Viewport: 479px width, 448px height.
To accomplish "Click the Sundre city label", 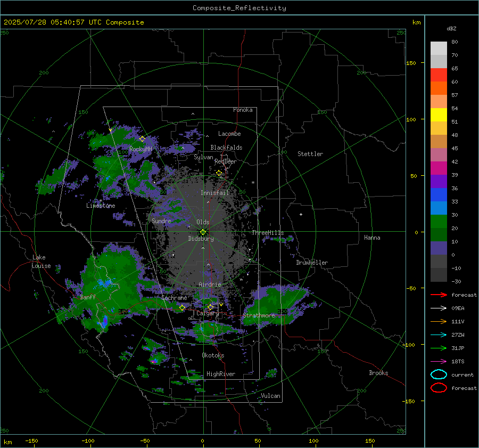I will coord(162,221).
